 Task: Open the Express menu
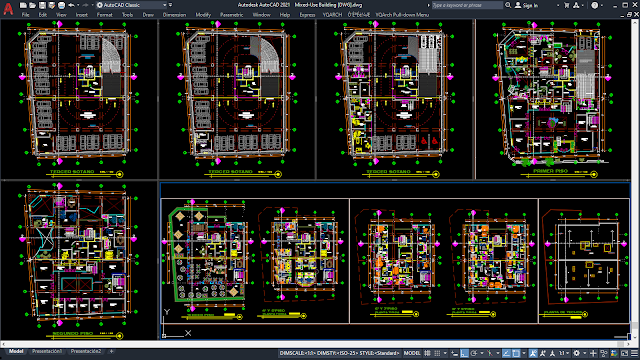307,15
